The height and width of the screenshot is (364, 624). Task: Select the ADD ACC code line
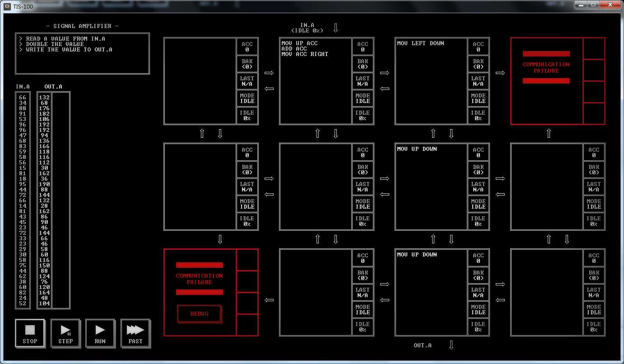click(294, 49)
